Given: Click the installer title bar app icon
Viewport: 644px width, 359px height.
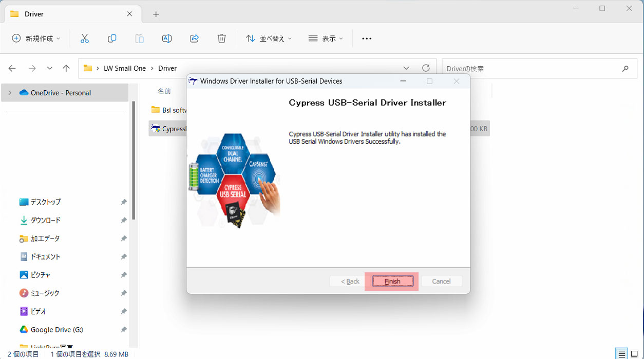Looking at the screenshot, I should pos(193,81).
